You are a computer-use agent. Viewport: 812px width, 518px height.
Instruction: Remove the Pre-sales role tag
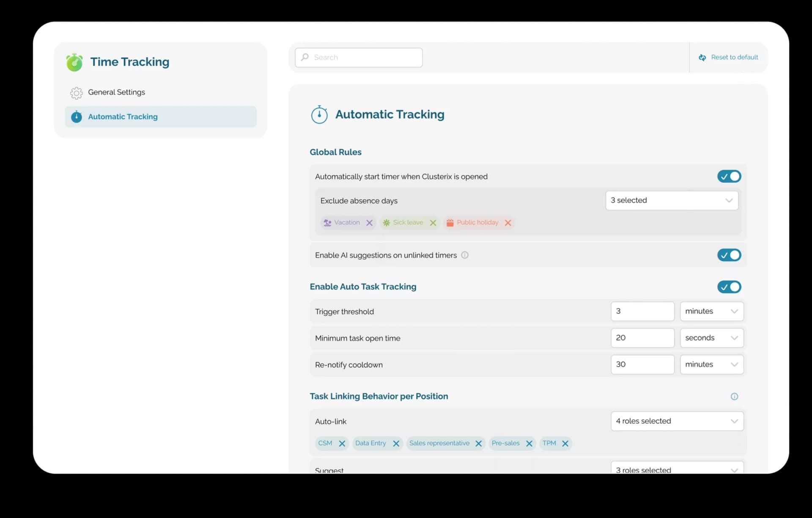(529, 444)
